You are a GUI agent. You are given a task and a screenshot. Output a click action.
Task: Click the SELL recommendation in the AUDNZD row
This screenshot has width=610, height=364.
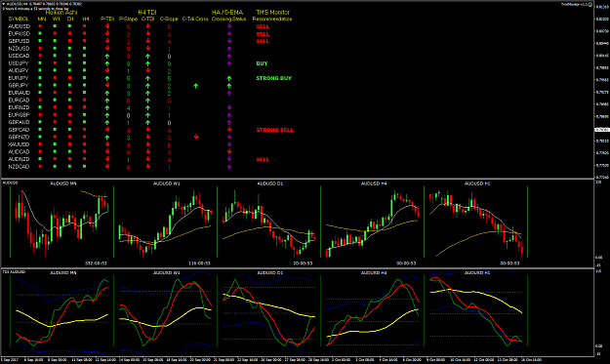click(x=263, y=159)
